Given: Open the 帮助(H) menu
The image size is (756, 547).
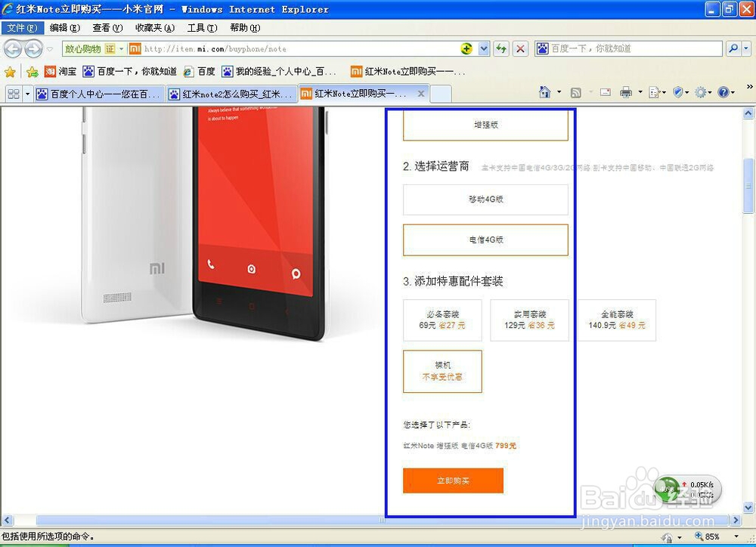Looking at the screenshot, I should [245, 28].
